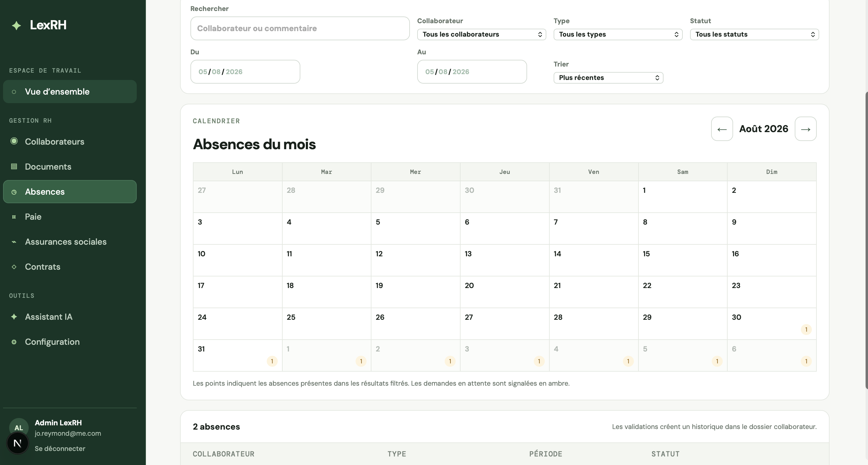Go to next month with right arrow
Screen dimensions: 868x465
(x=805, y=129)
